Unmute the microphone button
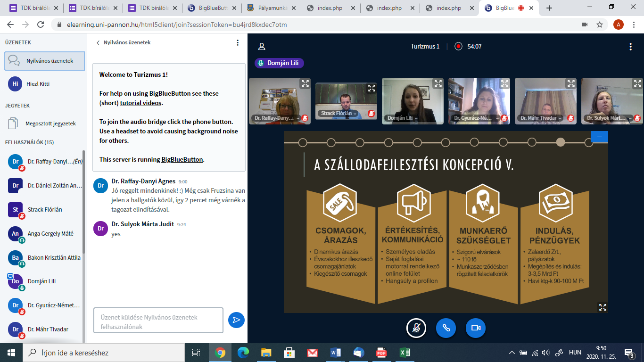 (x=416, y=328)
